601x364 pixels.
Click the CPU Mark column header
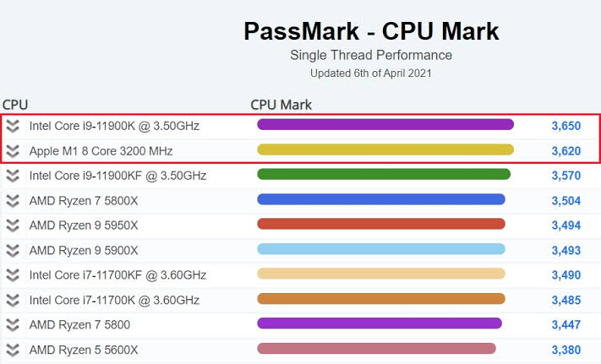[x=281, y=105]
